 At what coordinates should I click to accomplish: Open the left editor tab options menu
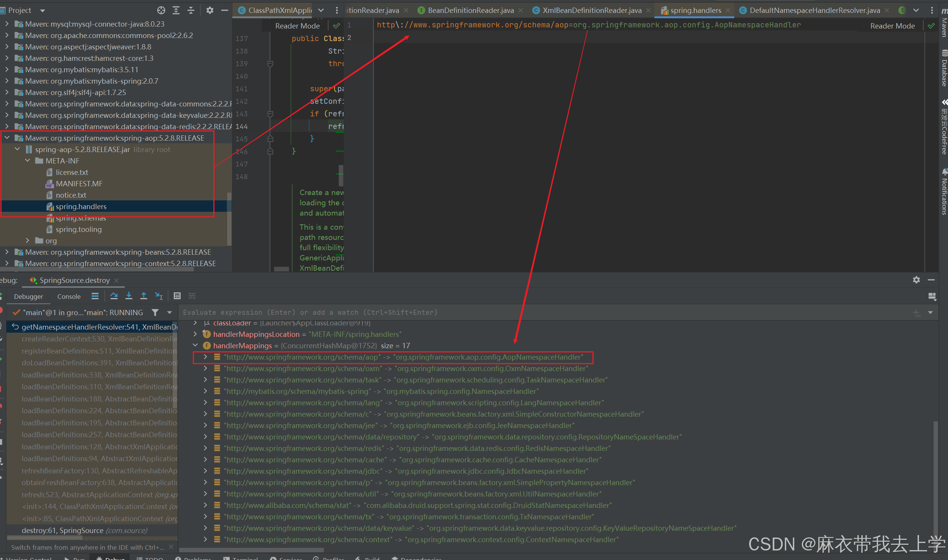tap(337, 11)
